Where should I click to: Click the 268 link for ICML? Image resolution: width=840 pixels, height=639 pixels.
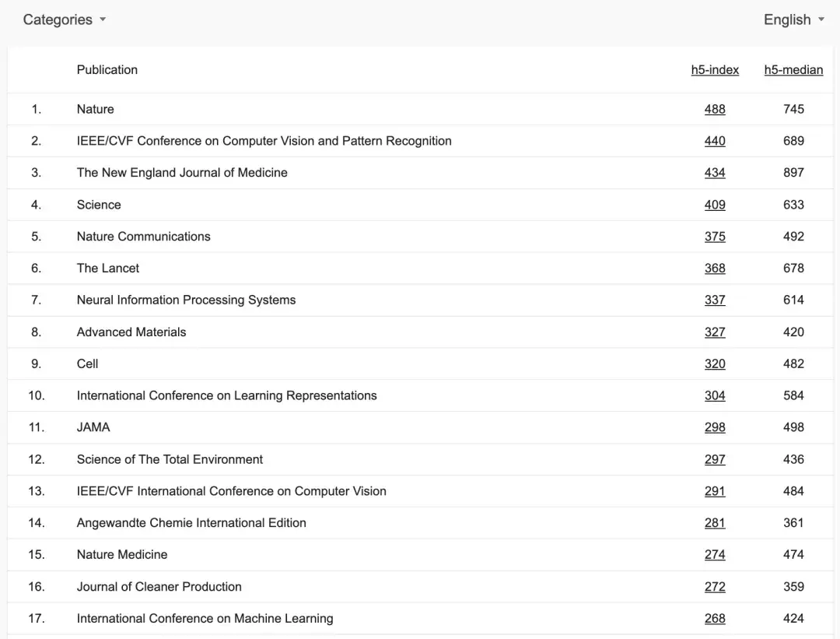pyautogui.click(x=715, y=618)
